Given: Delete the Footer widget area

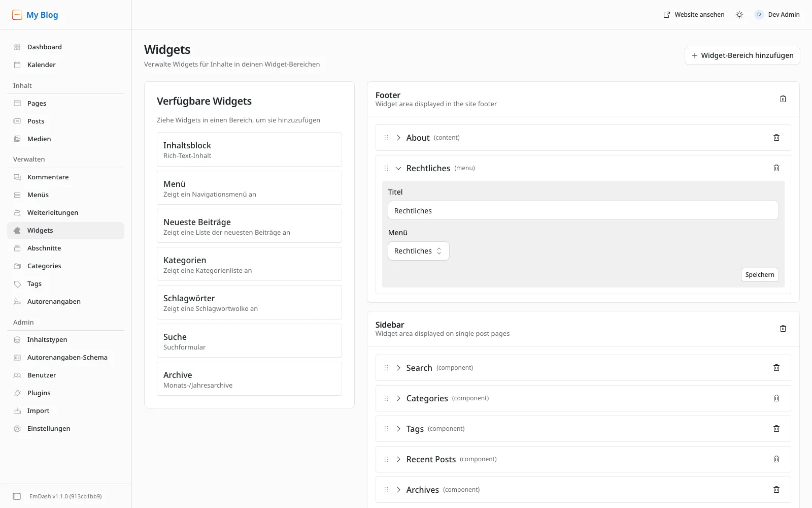Looking at the screenshot, I should pos(783,99).
